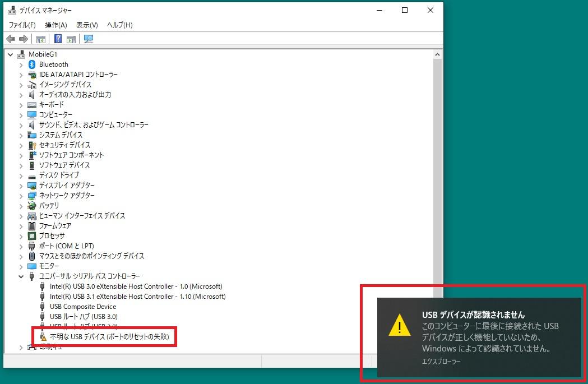Image resolution: width=588 pixels, height=384 pixels.
Task: Click the mouse pointing devices icon
Action: pyautogui.click(x=32, y=256)
